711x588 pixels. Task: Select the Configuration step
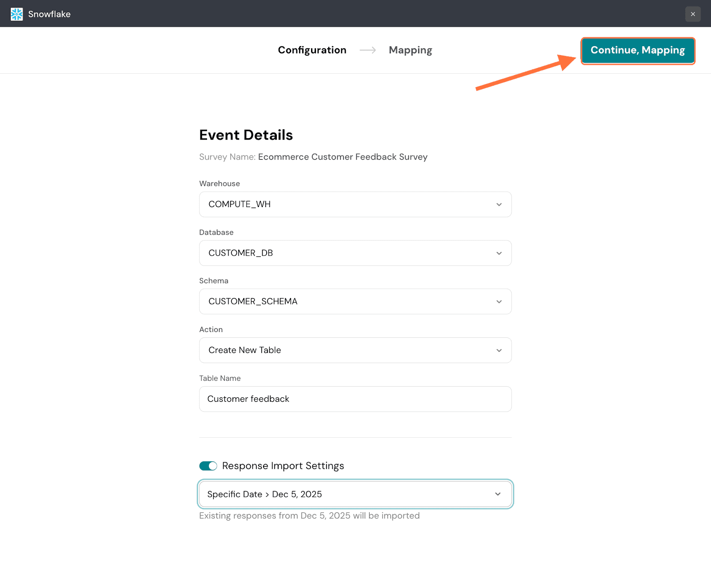[x=312, y=50]
